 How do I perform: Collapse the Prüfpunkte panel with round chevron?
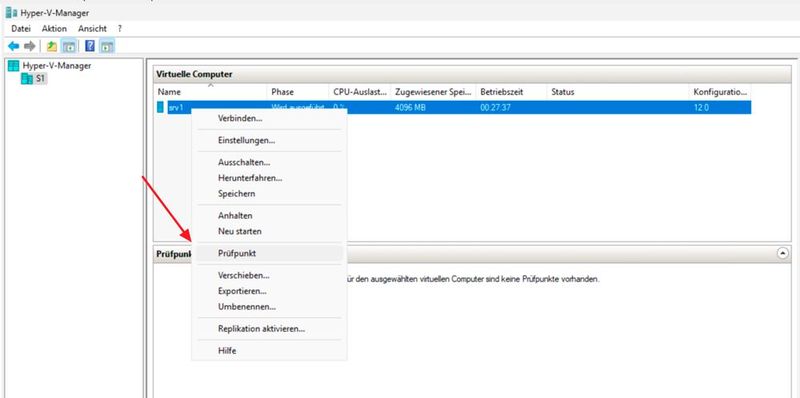coord(783,254)
